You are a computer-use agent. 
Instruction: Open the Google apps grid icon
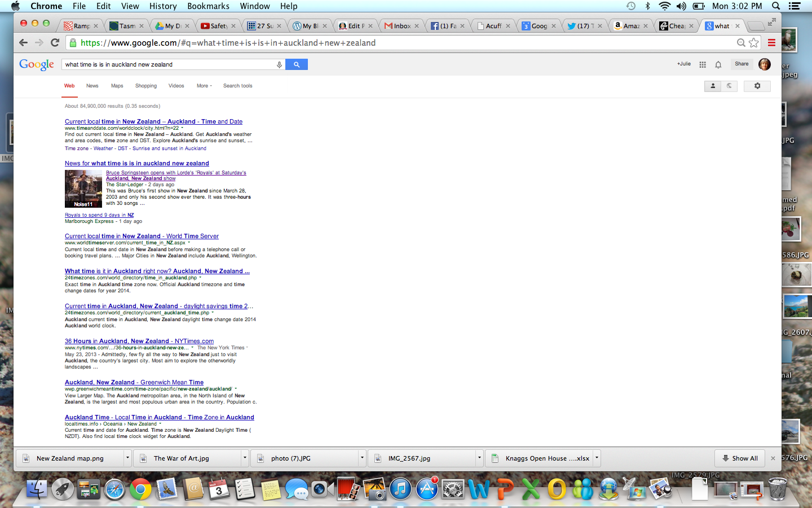pos(703,64)
